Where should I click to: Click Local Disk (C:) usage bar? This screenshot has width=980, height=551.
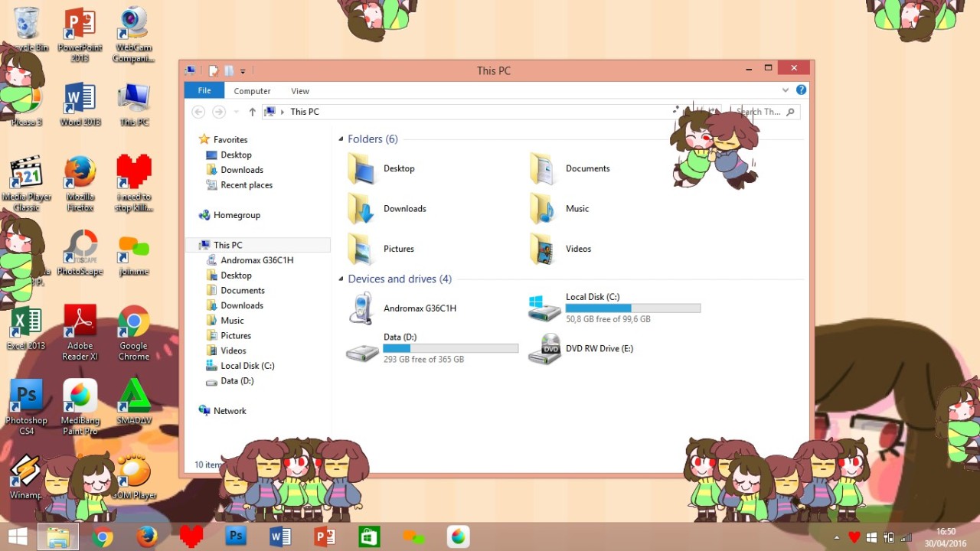[x=633, y=308]
